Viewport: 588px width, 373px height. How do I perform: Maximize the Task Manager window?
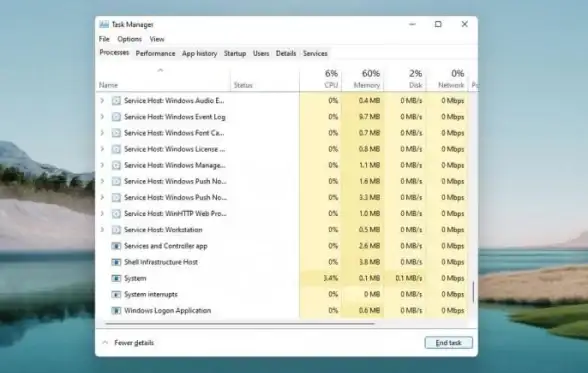coord(438,24)
